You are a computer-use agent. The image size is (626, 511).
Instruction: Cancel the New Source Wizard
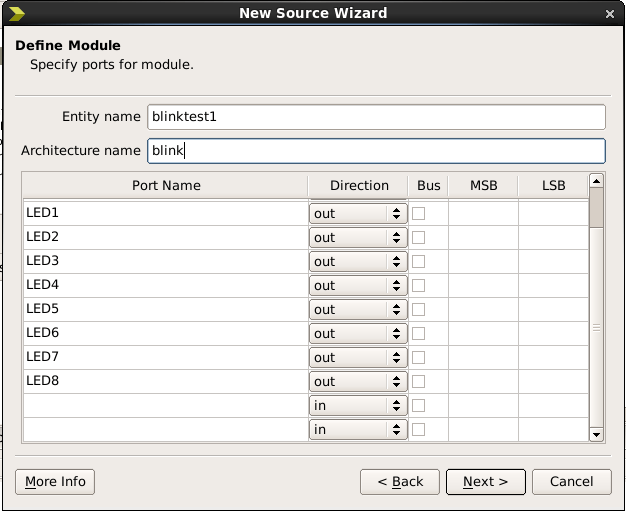coord(571,482)
